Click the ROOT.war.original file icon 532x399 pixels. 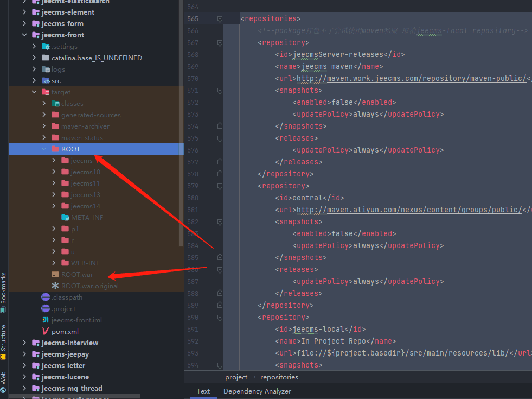click(x=55, y=286)
